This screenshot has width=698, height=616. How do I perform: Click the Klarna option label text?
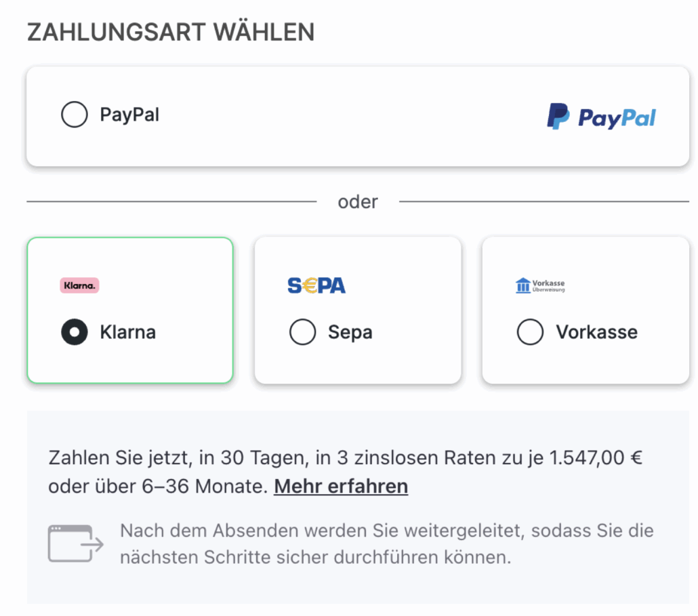tap(128, 332)
